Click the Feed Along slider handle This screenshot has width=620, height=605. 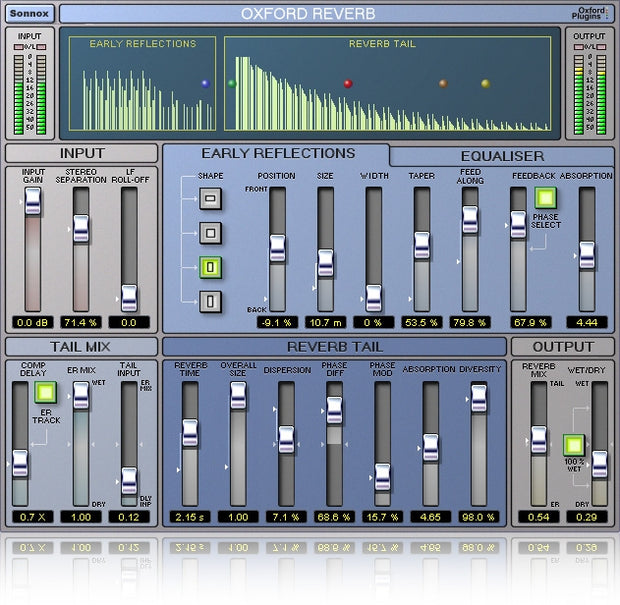tap(470, 219)
